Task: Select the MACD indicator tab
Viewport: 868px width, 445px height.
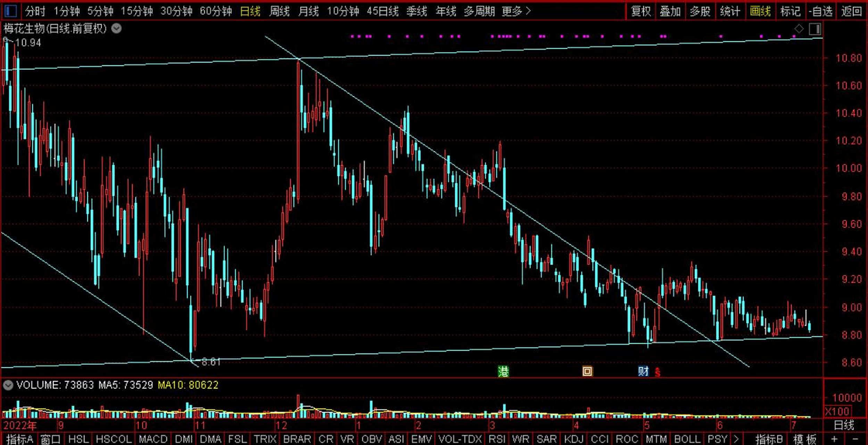Action: (153, 439)
